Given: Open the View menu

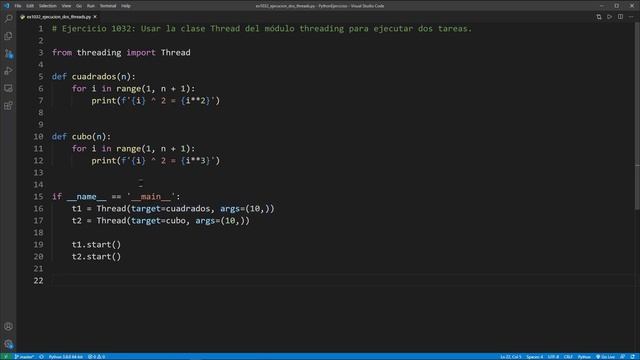Looking at the screenshot, I should click(66, 6).
